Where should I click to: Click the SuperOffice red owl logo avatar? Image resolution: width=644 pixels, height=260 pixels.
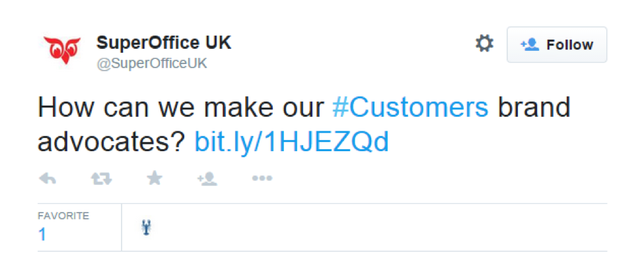(63, 50)
